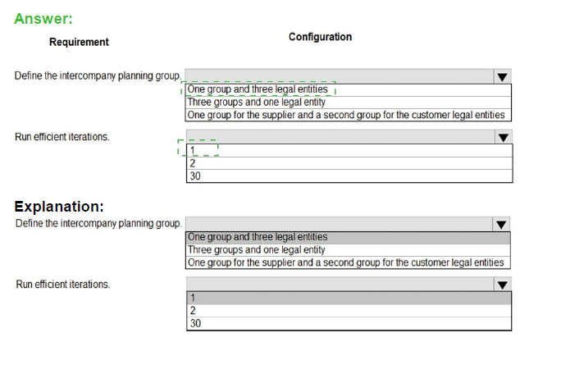Viewport: 561px width, 392px height.
Task: Click the bold Explanation heading
Action: 59,206
